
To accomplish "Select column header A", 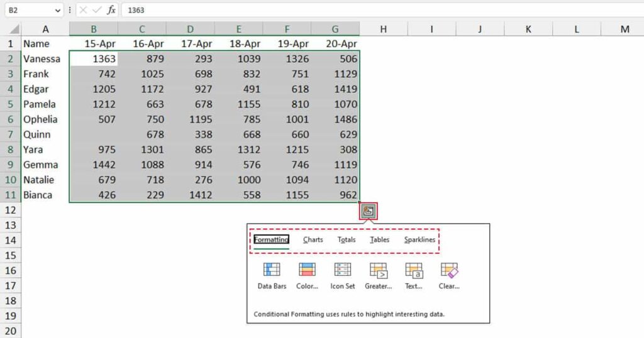I will pyautogui.click(x=45, y=29).
